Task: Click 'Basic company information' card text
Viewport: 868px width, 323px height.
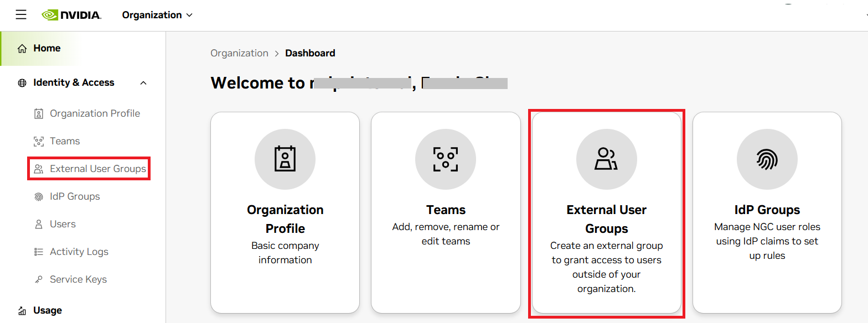Action: point(285,253)
